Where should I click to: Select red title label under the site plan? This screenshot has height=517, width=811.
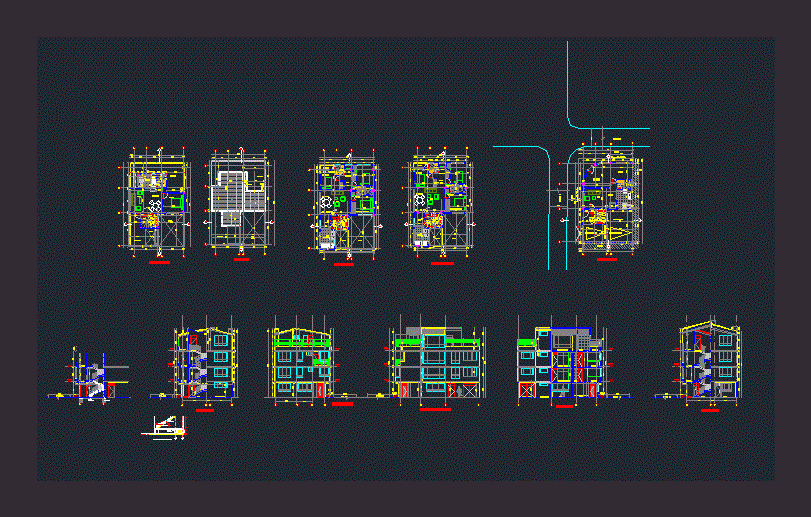point(607,260)
